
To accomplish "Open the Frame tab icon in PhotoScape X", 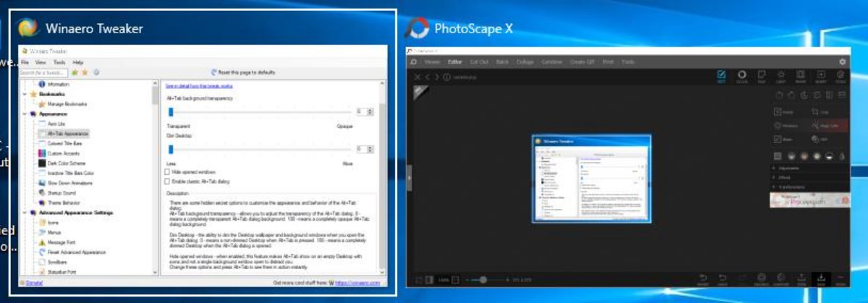I will coord(801,75).
